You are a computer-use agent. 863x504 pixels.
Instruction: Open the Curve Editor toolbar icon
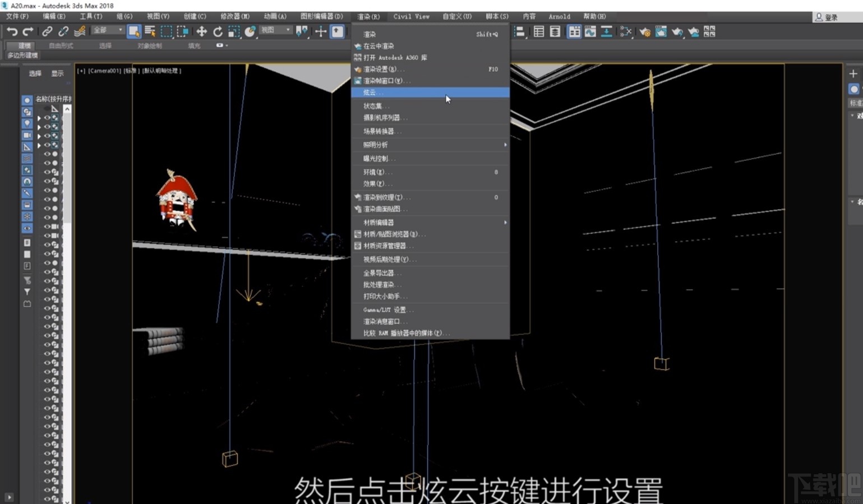(590, 32)
